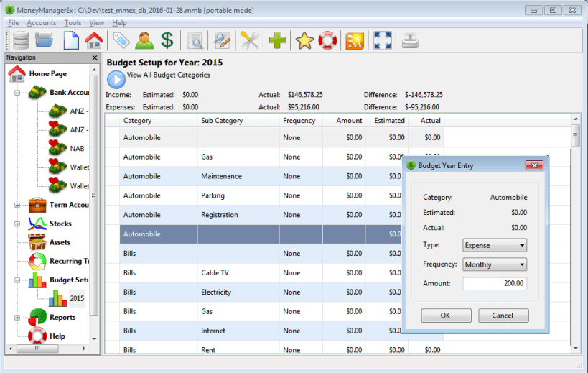
Task: Open the wrench and screwdriver options icon
Action: pyautogui.click(x=250, y=40)
